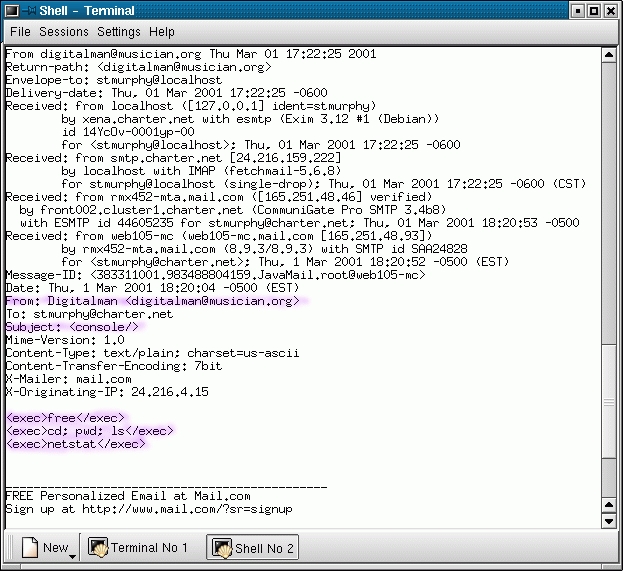Maximize the Shell - Terminal window
The image size is (623, 571).
[593, 10]
